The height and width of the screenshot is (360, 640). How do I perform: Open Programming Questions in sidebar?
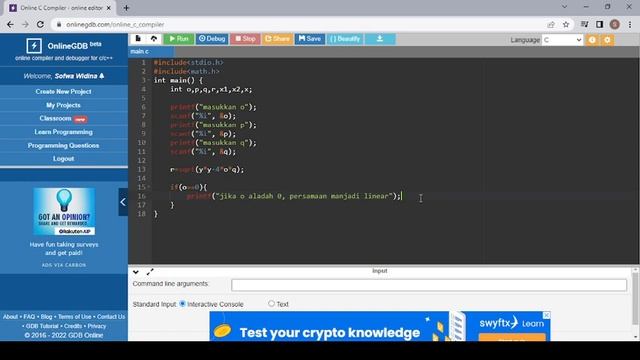[x=63, y=145]
